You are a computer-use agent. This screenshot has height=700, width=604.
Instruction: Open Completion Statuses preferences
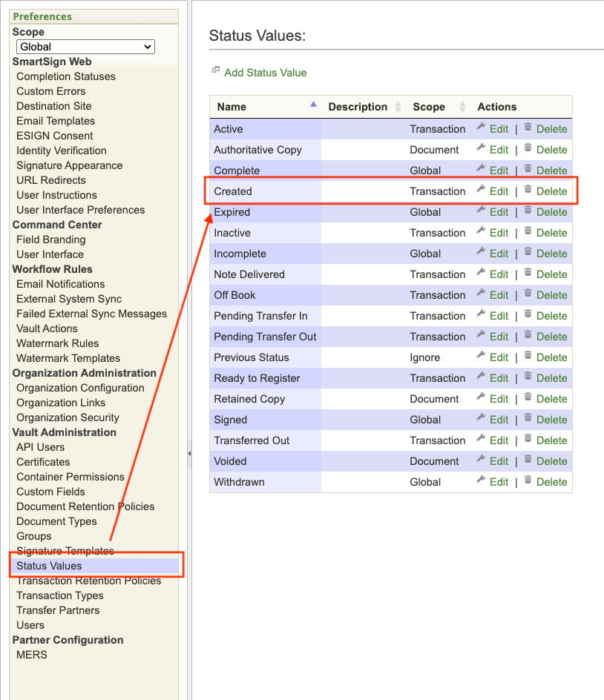(66, 76)
